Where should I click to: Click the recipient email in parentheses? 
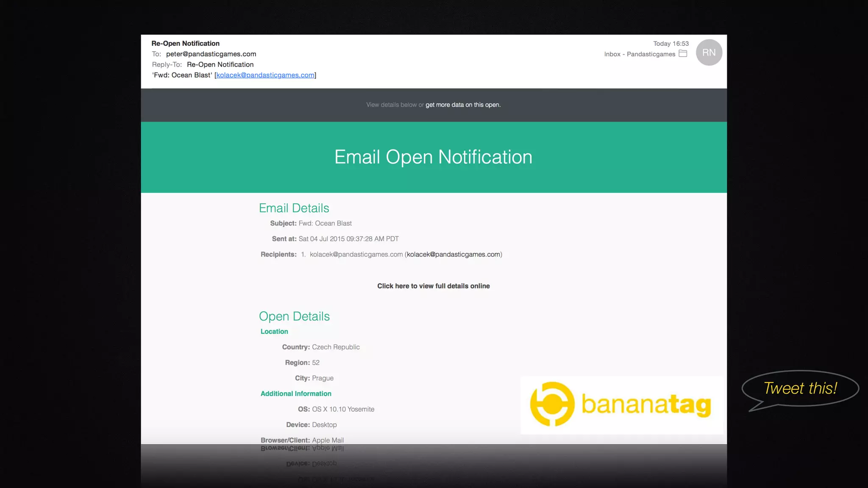[453, 254]
